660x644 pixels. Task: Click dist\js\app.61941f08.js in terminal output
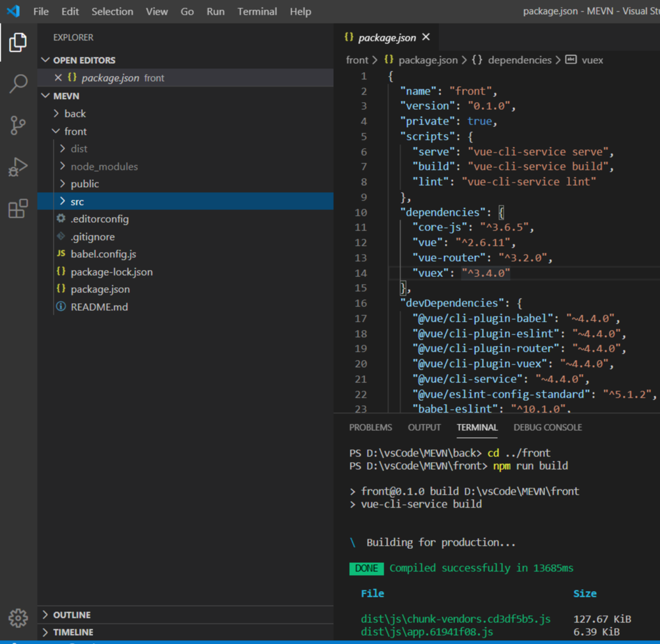427,632
